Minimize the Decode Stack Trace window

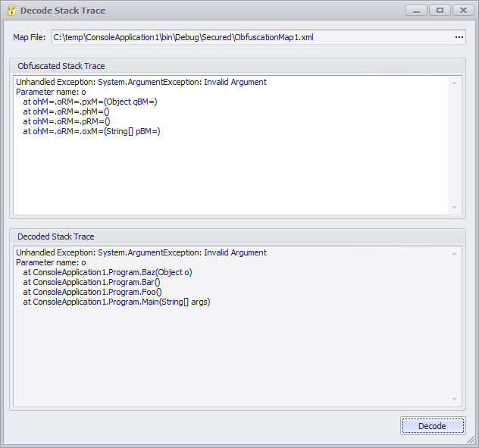[x=416, y=11]
